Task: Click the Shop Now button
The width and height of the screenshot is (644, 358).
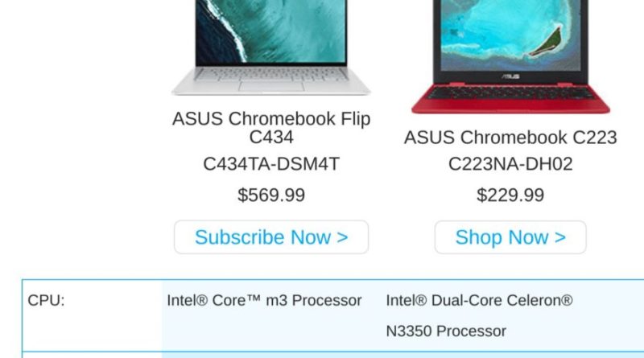Action: (510, 237)
